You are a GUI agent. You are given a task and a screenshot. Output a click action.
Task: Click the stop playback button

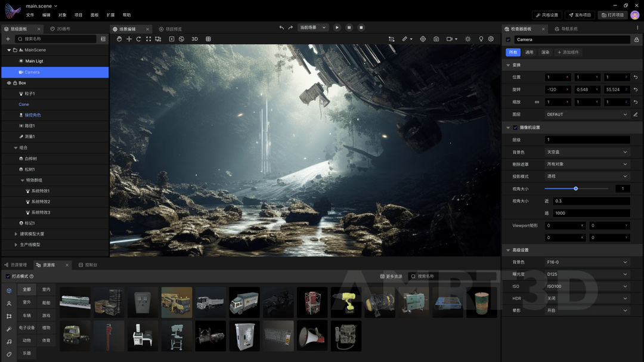click(361, 27)
